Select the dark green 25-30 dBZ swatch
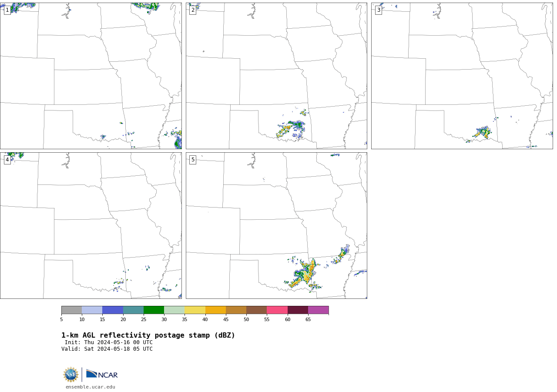This screenshot has height=392, width=557. [154, 310]
